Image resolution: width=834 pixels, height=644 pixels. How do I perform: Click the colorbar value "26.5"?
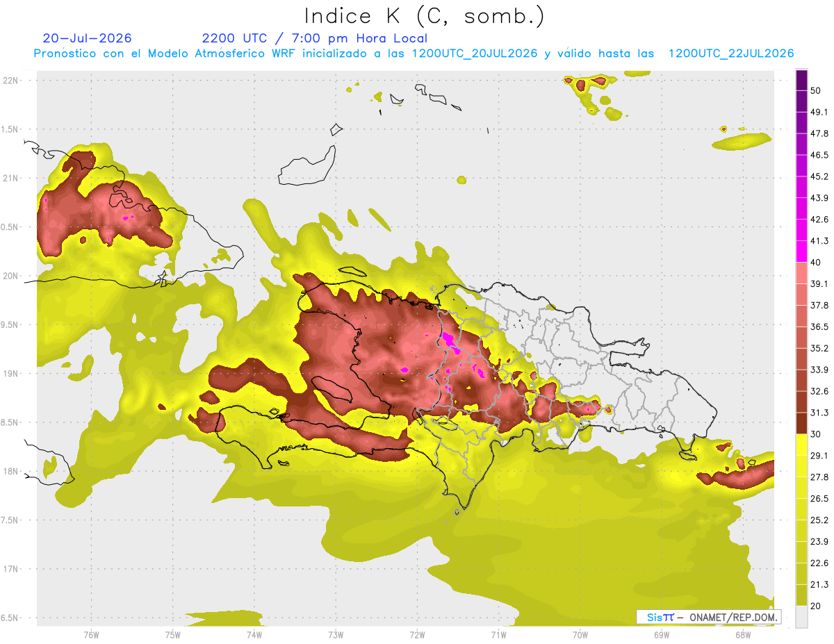point(819,499)
